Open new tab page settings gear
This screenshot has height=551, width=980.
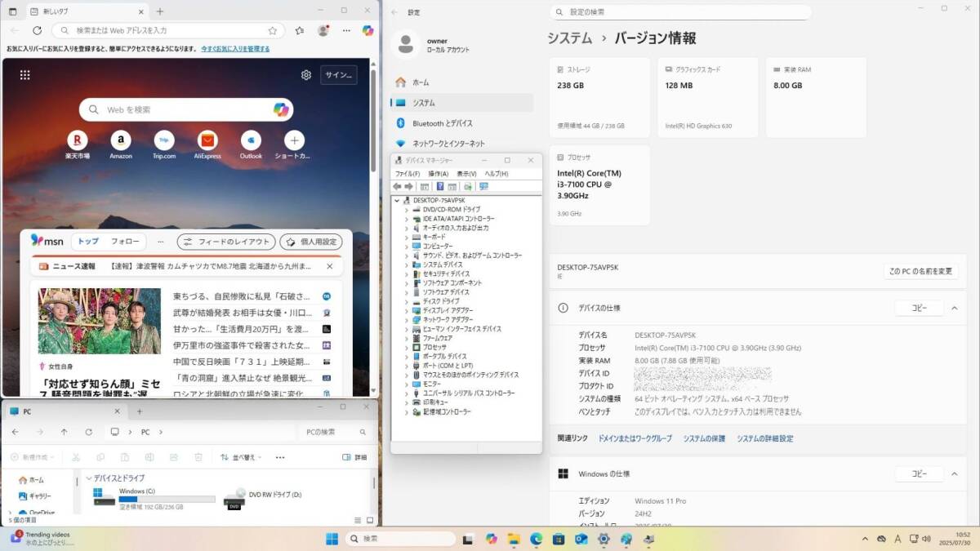pos(306,75)
